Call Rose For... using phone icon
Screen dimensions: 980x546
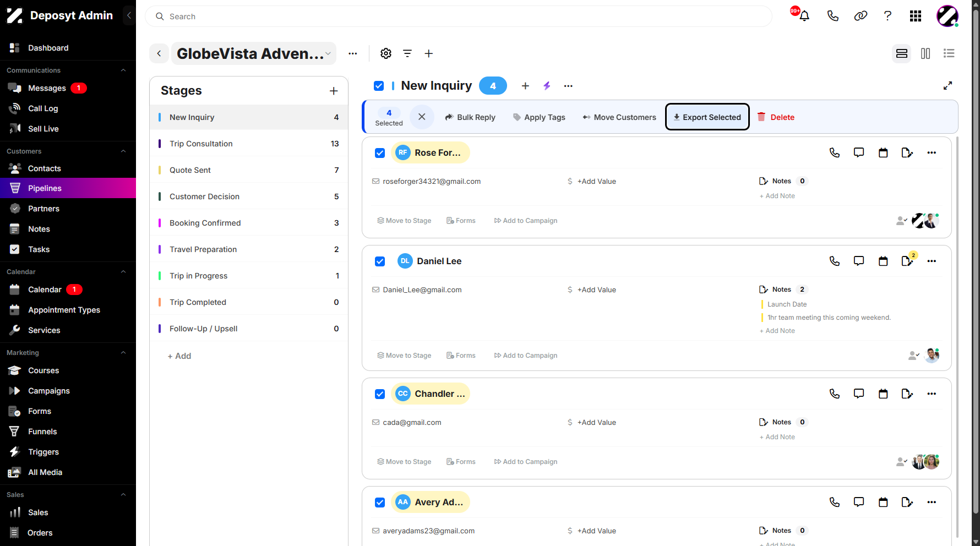pyautogui.click(x=835, y=152)
